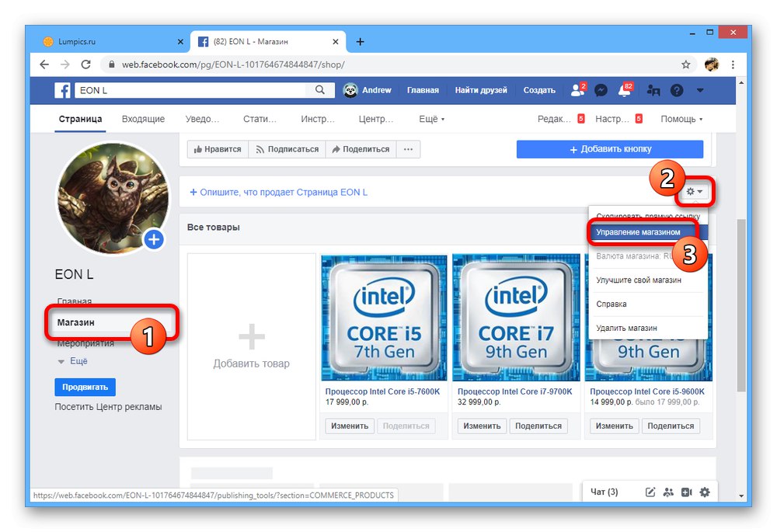The height and width of the screenshot is (532, 777).
Task: Click Подписаться button
Action: click(287, 149)
